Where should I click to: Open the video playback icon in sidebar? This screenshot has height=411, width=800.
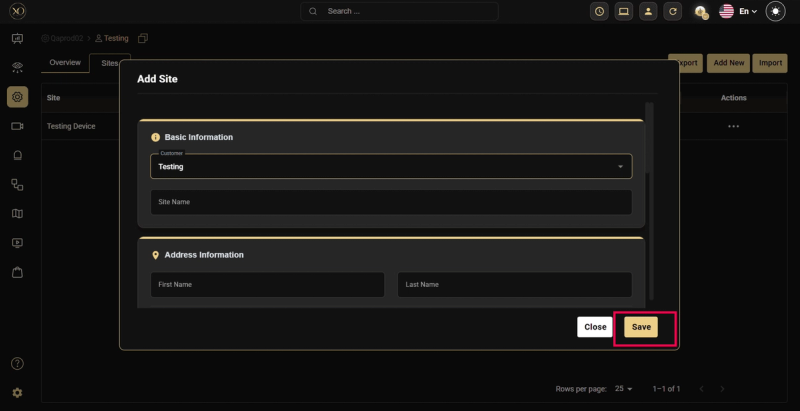[17, 243]
